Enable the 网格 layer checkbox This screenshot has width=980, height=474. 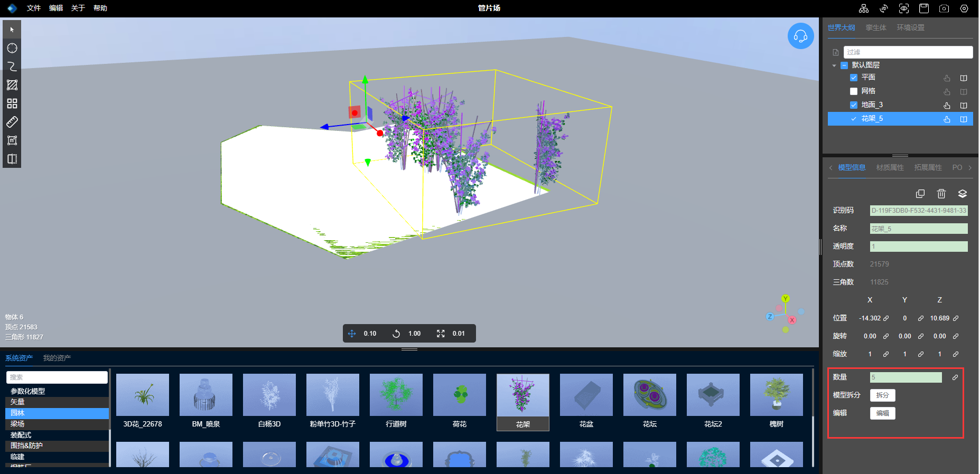coord(853,91)
